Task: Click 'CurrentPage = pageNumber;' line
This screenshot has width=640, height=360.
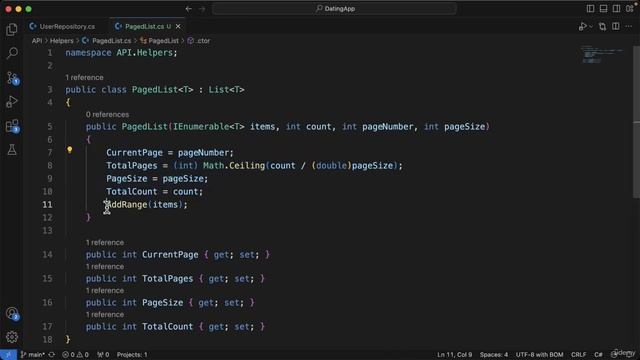Action: [170, 153]
